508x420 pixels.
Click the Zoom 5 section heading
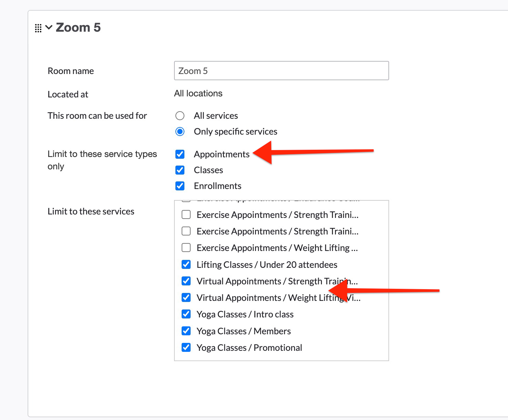78,28
